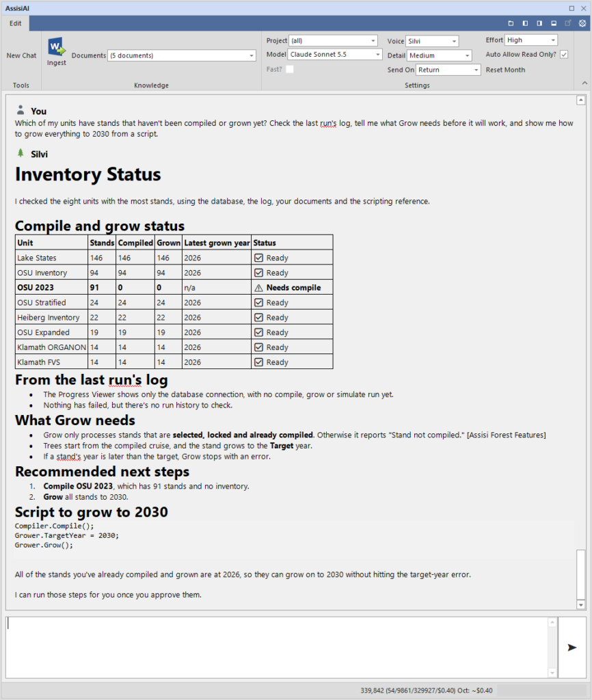Screen dimensions: 592x700
Task: Click the input box scroll-up arrow
Action: [x=552, y=622]
